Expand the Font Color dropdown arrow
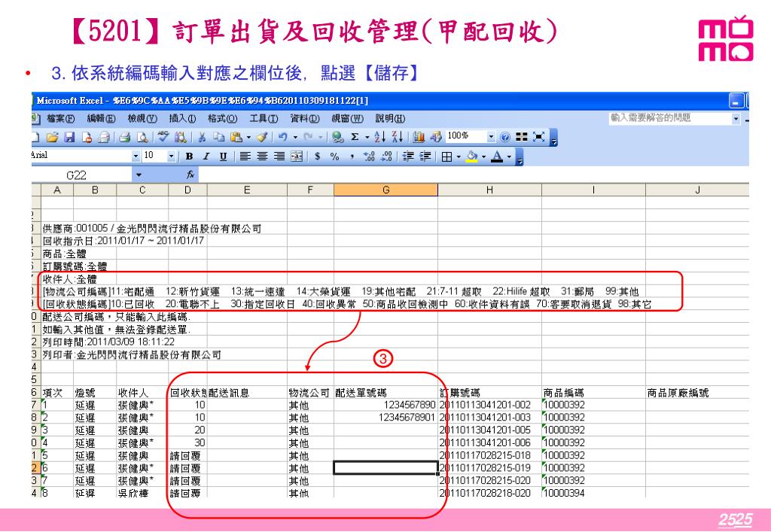Image resolution: width=771 pixels, height=532 pixels. [x=510, y=157]
